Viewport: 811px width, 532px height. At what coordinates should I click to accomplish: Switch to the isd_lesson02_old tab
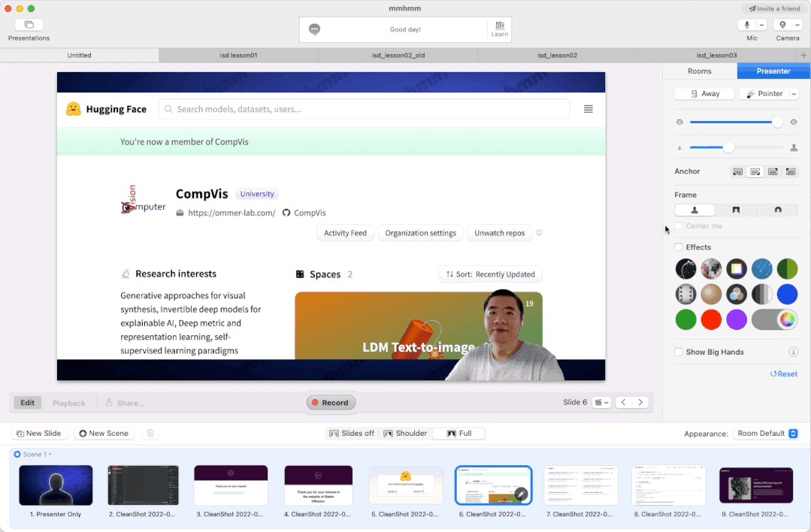[x=398, y=55]
